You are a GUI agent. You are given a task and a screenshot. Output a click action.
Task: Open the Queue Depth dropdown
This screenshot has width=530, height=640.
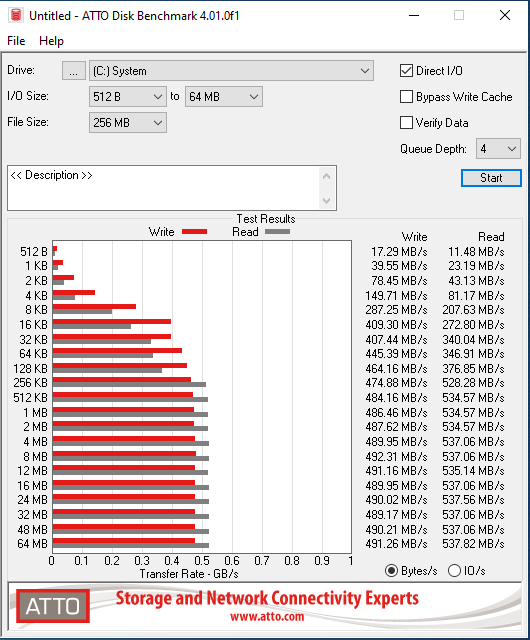(498, 149)
